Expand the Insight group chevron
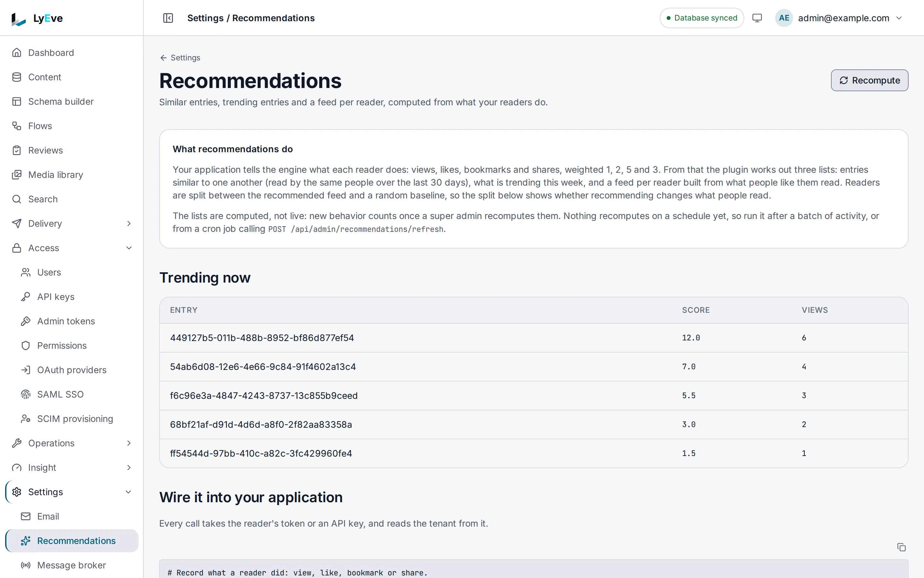 coord(129,468)
